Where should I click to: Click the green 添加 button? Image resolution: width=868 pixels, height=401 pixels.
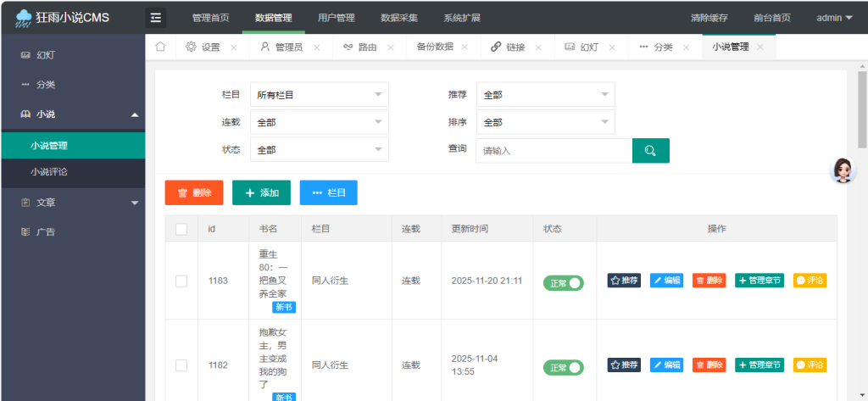[x=261, y=192]
